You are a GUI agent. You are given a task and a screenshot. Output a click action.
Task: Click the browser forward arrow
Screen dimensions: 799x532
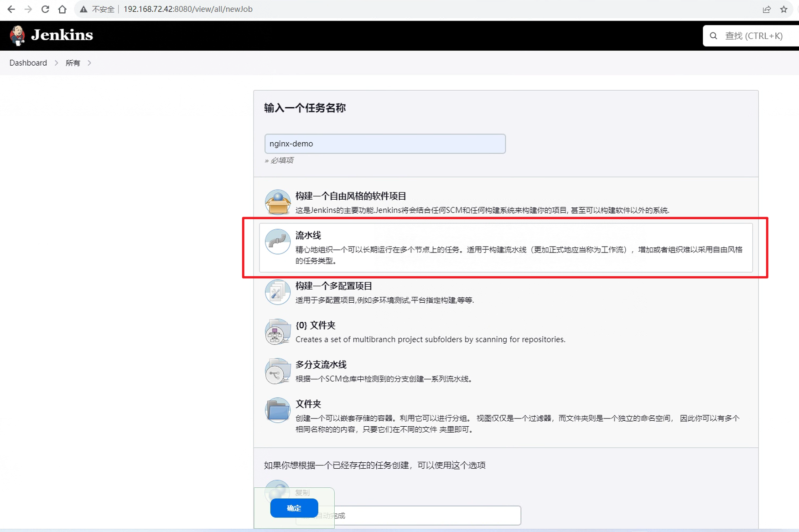(28, 9)
